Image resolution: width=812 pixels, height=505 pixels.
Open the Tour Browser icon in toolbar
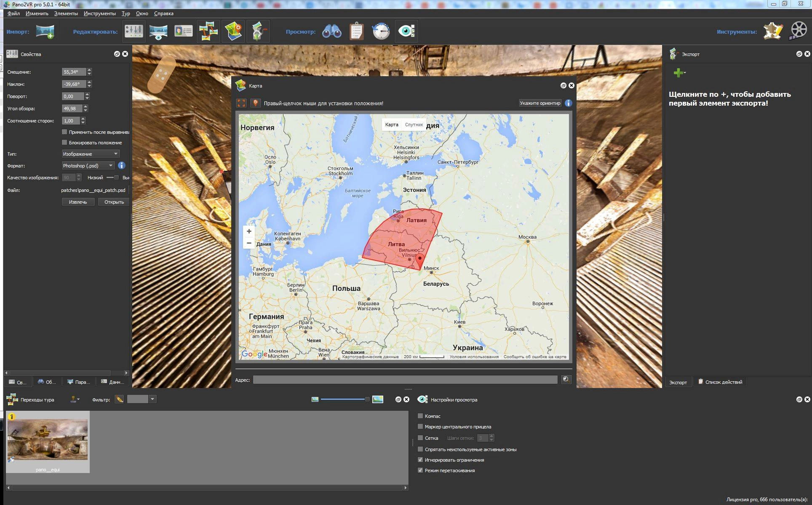pos(208,31)
